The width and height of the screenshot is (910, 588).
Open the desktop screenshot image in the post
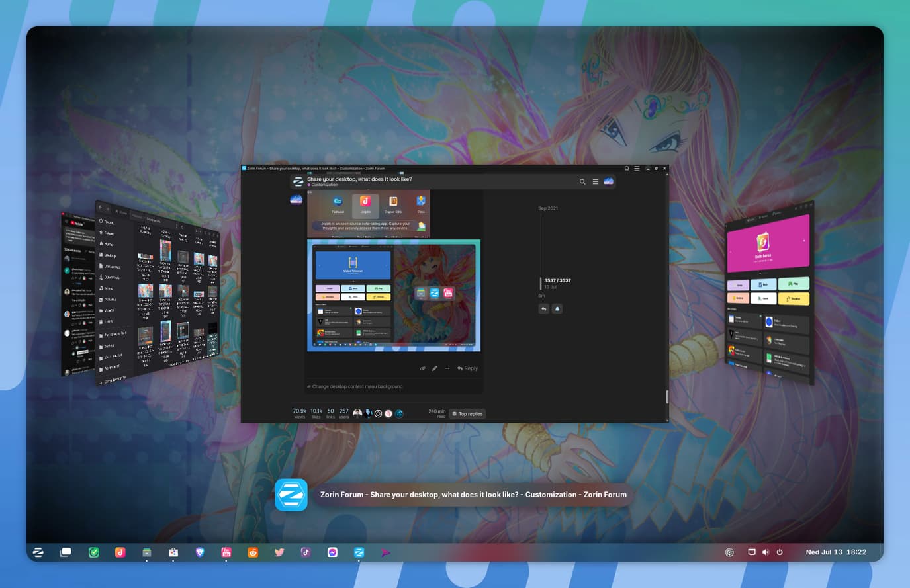pyautogui.click(x=394, y=295)
